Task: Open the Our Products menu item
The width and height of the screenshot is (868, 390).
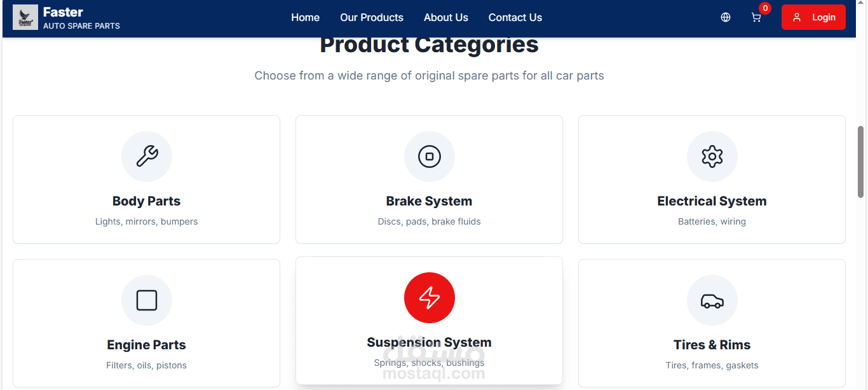Action: (x=372, y=17)
